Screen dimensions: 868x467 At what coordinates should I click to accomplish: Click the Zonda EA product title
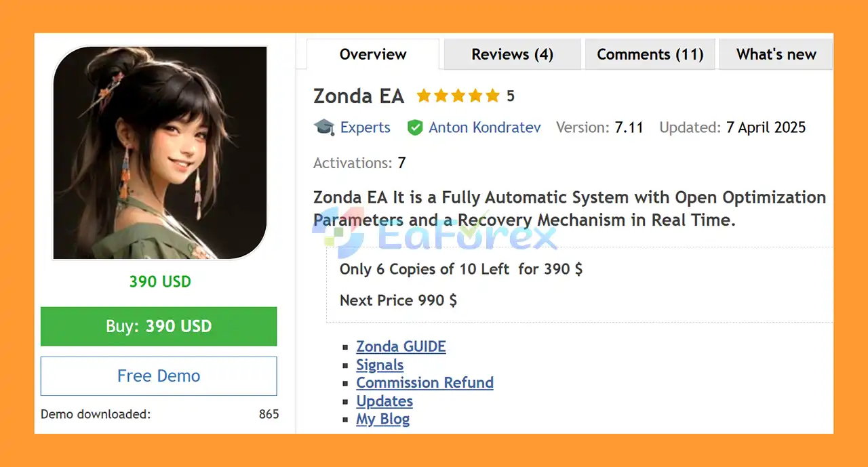[359, 96]
